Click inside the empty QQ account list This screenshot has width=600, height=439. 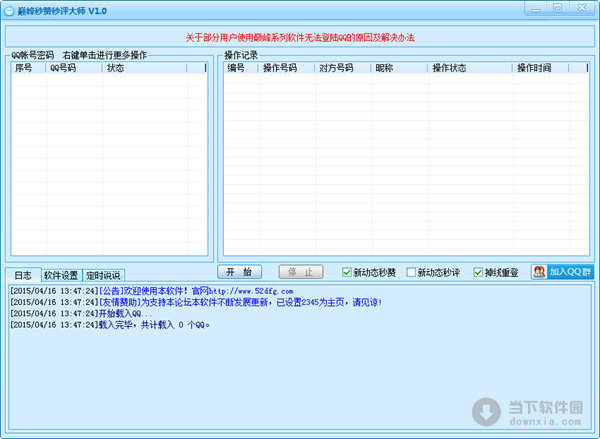109,164
